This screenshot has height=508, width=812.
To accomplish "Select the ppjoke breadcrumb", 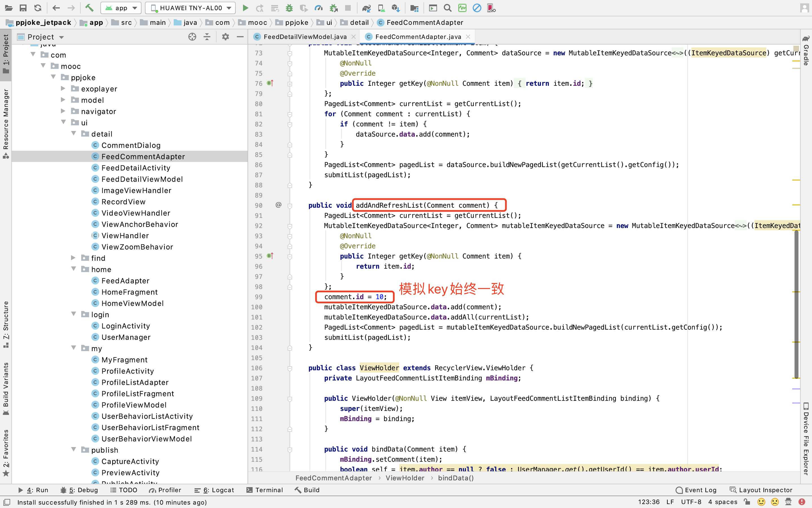I will (x=292, y=22).
